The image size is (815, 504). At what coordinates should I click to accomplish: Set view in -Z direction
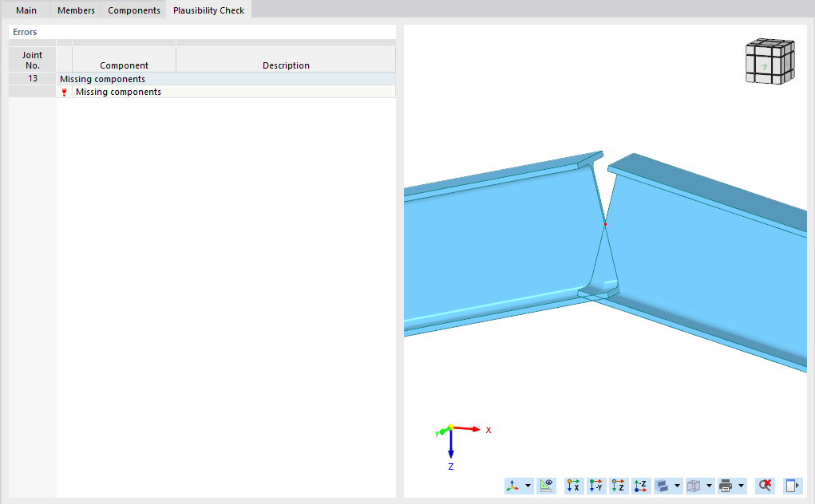tap(640, 485)
